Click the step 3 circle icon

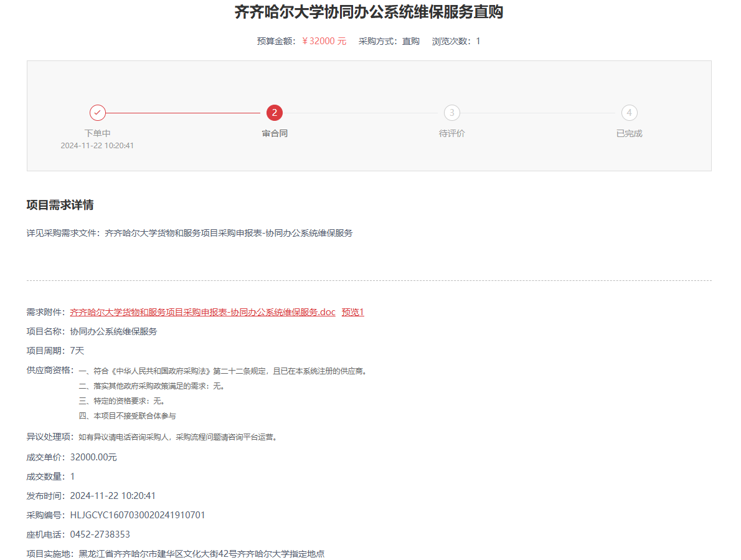click(452, 113)
